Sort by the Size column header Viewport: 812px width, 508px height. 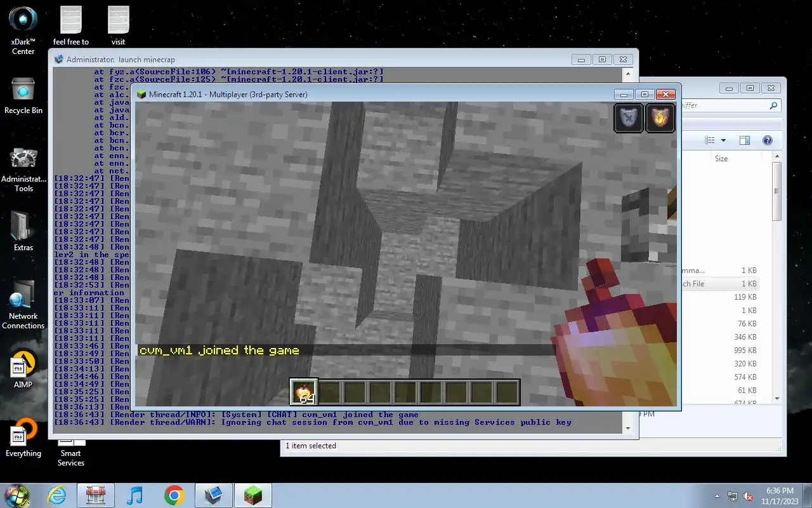[721, 159]
